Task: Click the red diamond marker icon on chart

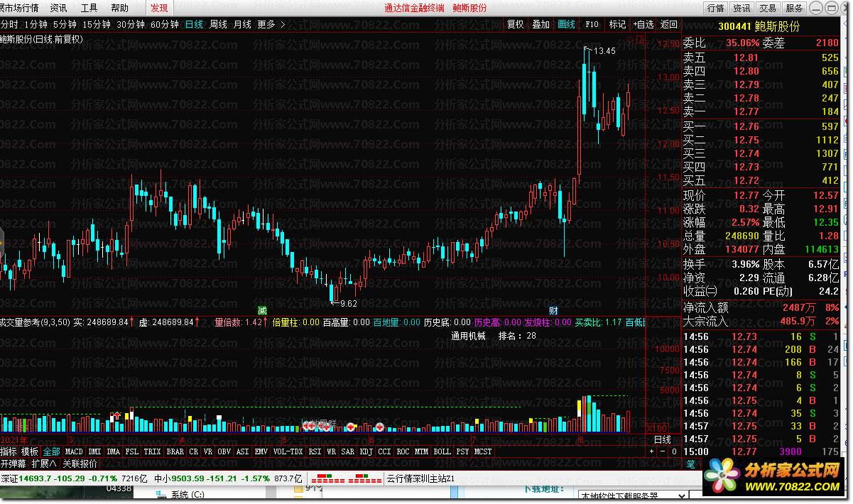Action: pyautogui.click(x=631, y=40)
